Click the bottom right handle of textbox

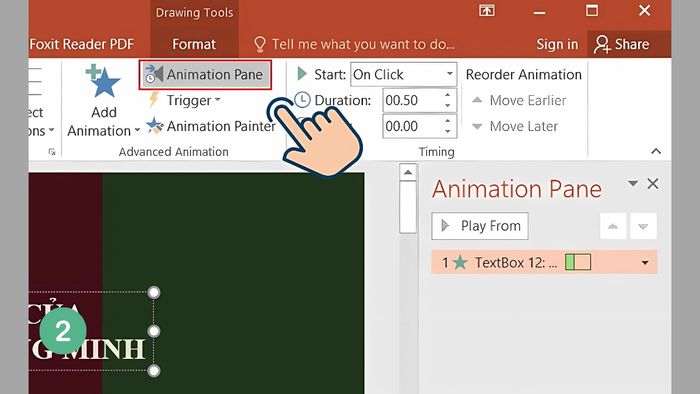pyautogui.click(x=154, y=370)
